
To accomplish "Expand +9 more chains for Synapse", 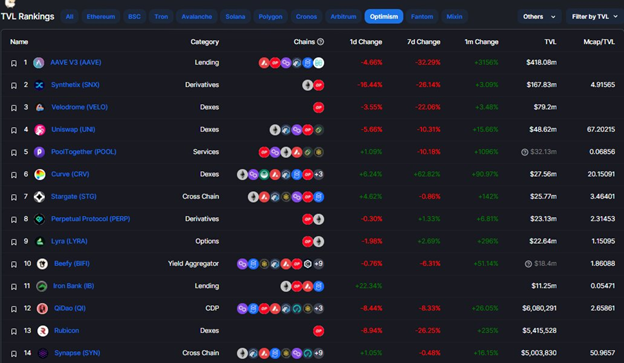I will pyautogui.click(x=318, y=353).
